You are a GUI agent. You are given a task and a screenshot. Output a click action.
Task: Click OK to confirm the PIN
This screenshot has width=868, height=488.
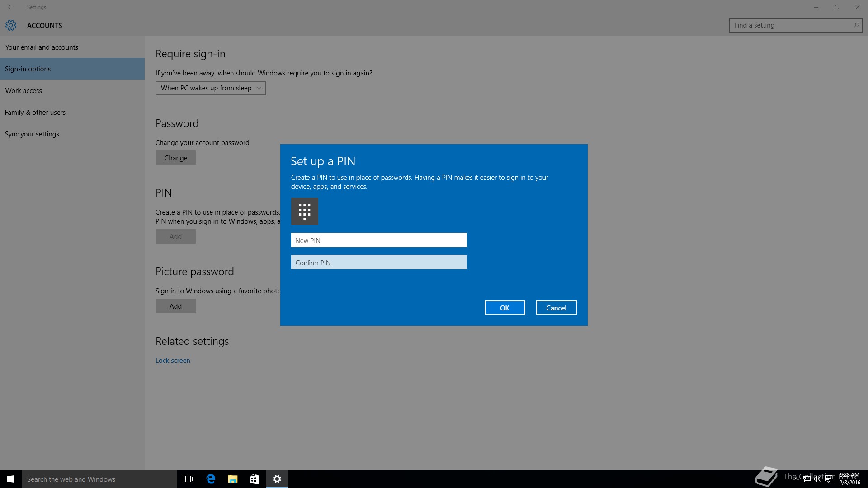(505, 308)
